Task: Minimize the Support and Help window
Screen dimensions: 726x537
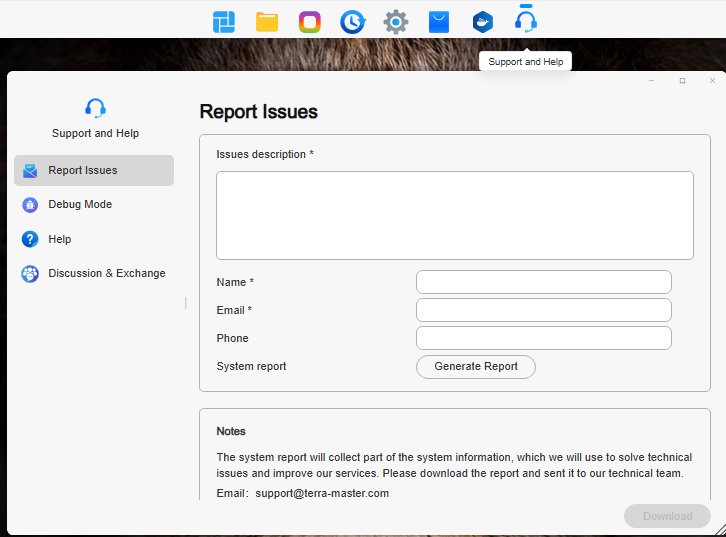Action: point(651,81)
